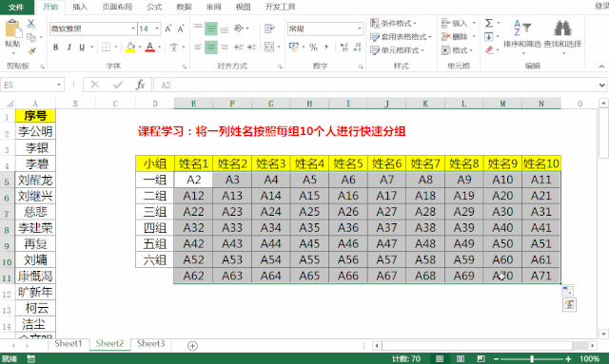The height and width of the screenshot is (364, 609).
Task: Toggle align text left
Action: coord(198,48)
